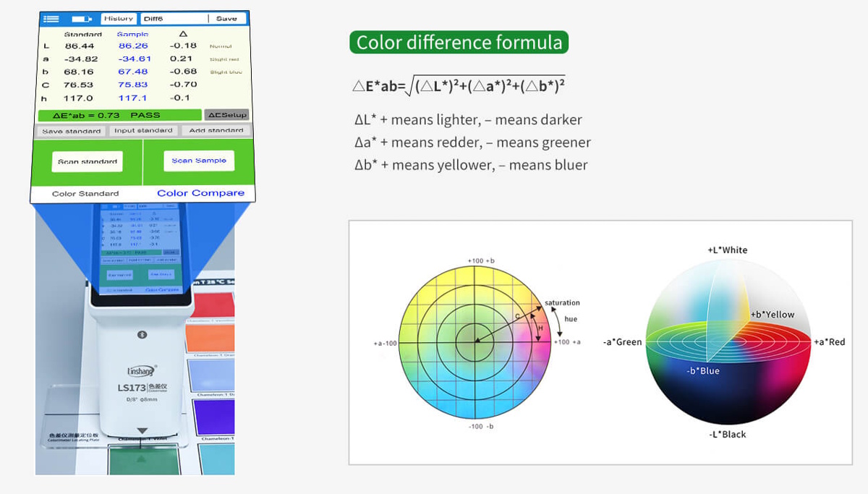868x494 pixels.
Task: Open the hamburger menu icon
Action: point(51,19)
